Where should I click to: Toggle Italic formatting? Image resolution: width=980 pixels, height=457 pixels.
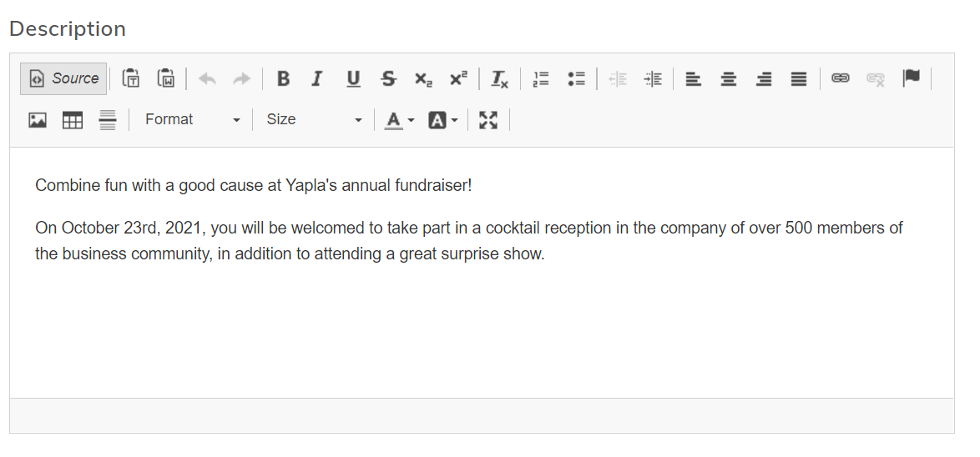(x=316, y=78)
